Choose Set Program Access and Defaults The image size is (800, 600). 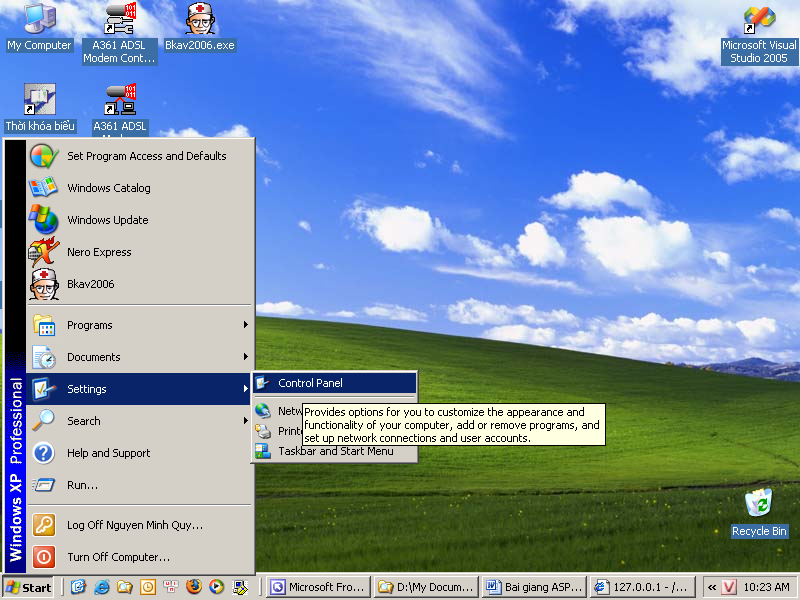pos(140,156)
